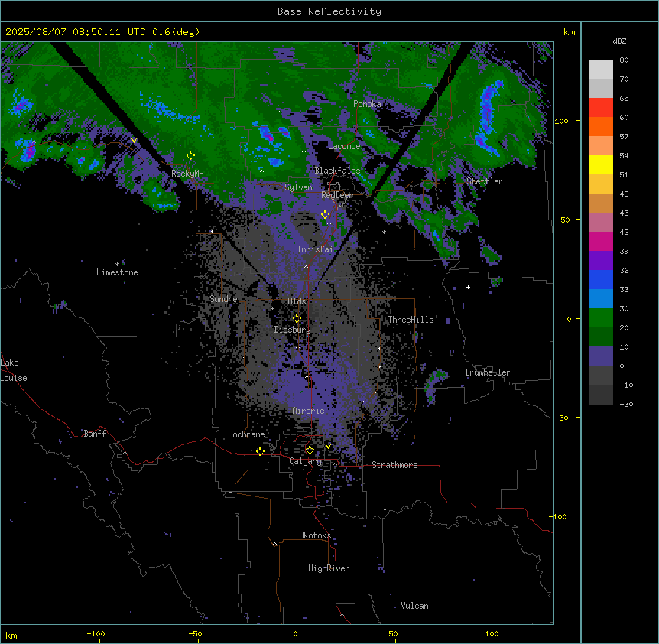
Task: Click the Base_Reflectivity title text
Action: click(329, 11)
